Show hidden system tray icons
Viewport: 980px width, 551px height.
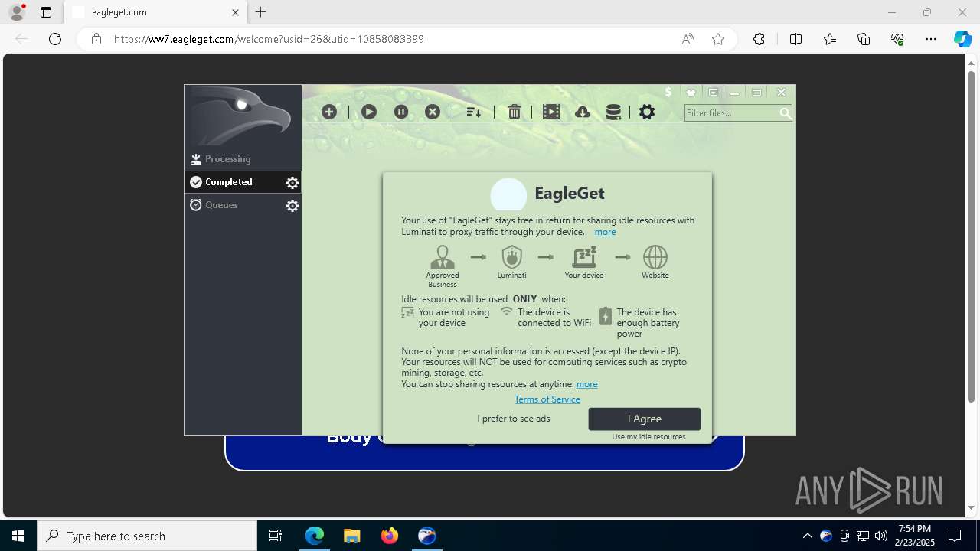point(808,536)
